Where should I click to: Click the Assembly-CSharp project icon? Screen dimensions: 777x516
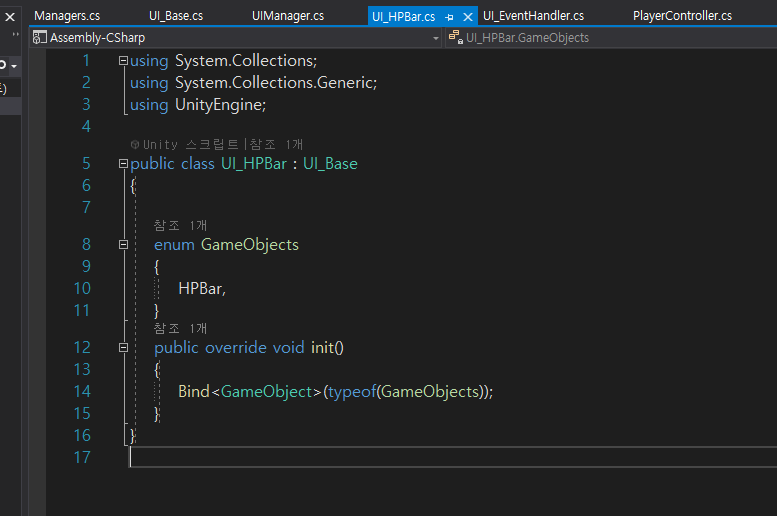40,38
